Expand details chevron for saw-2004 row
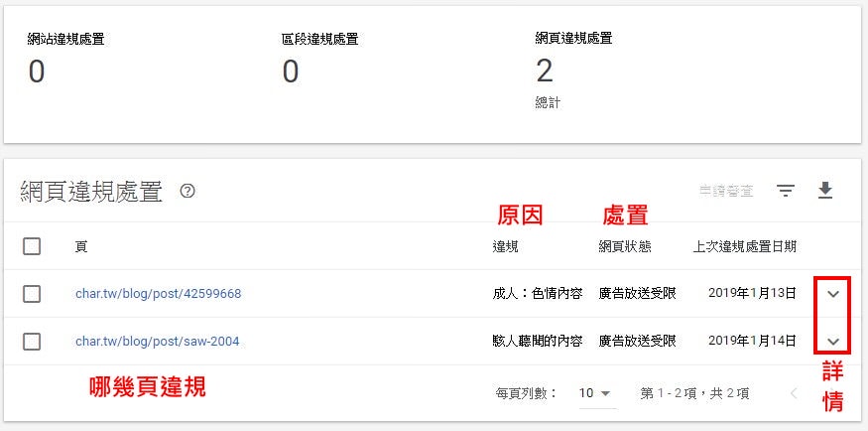This screenshot has height=431, width=868. 833,342
